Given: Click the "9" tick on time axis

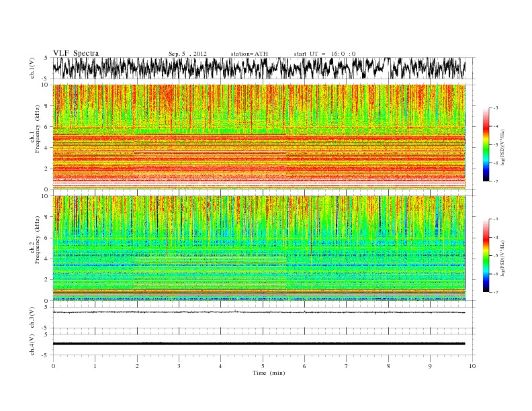Looking at the screenshot, I should point(430,366).
